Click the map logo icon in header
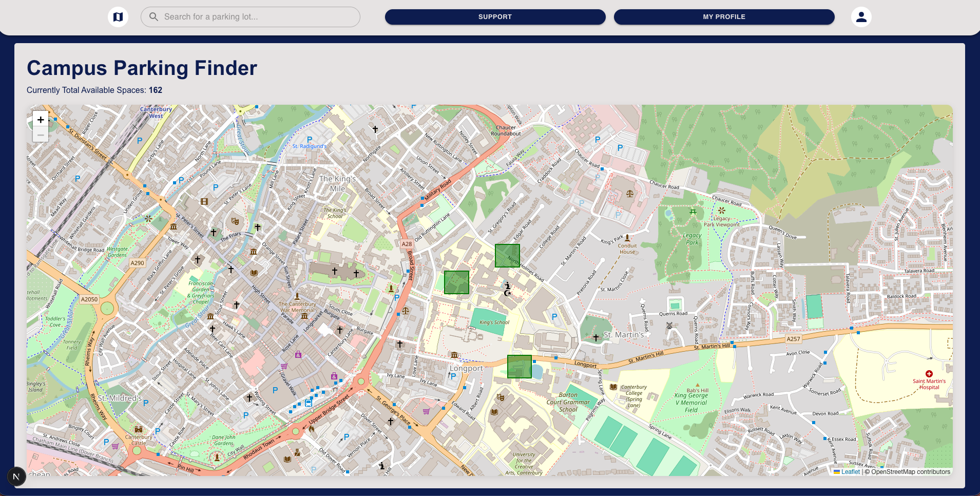The height and width of the screenshot is (496, 980). click(118, 17)
